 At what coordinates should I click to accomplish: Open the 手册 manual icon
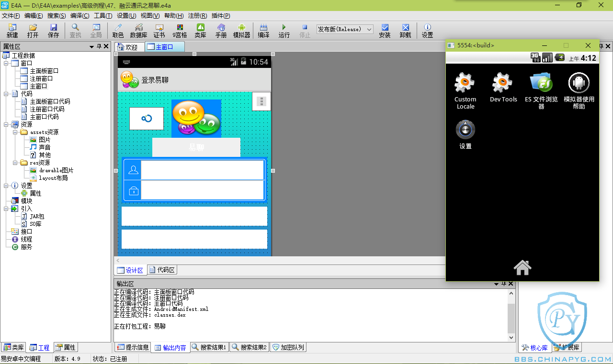coord(221,31)
